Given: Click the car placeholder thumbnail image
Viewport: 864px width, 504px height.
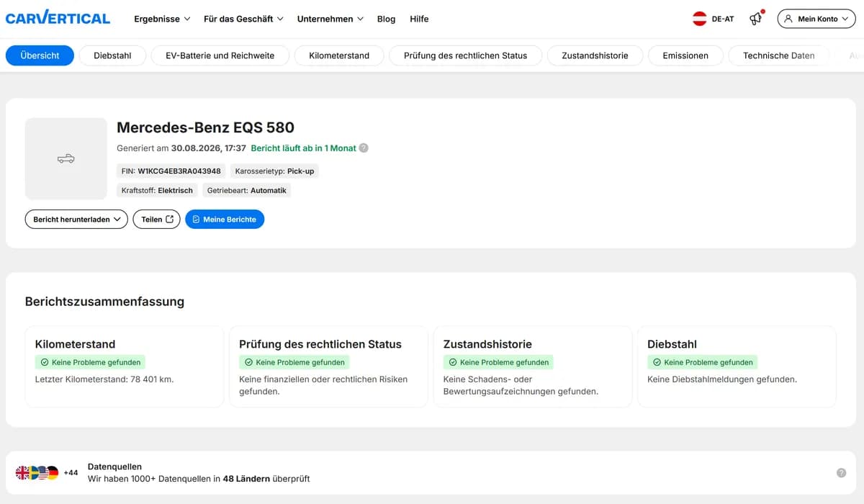Looking at the screenshot, I should 66,158.
